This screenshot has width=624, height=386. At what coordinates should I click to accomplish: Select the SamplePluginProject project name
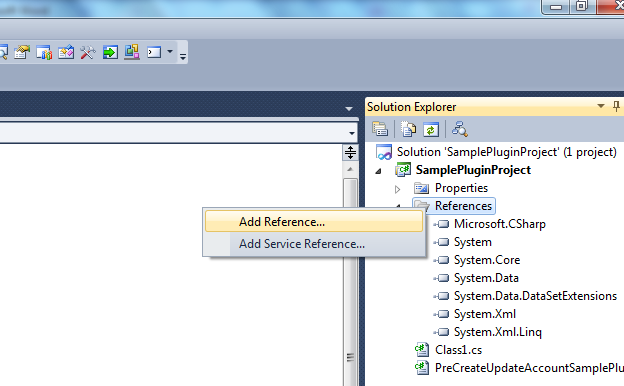(473, 170)
